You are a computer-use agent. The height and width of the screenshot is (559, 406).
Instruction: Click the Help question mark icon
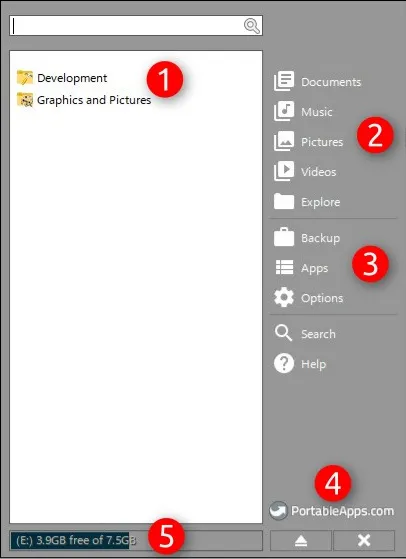pos(284,363)
